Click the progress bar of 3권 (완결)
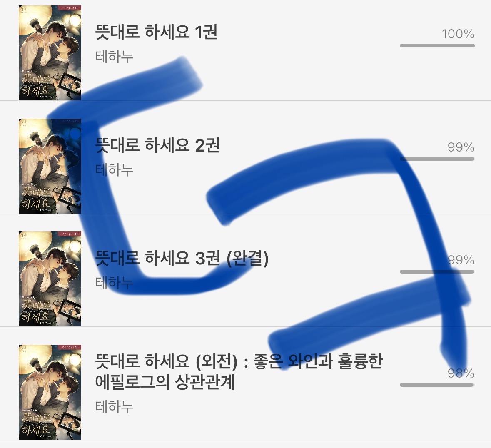491x448 pixels. (437, 271)
